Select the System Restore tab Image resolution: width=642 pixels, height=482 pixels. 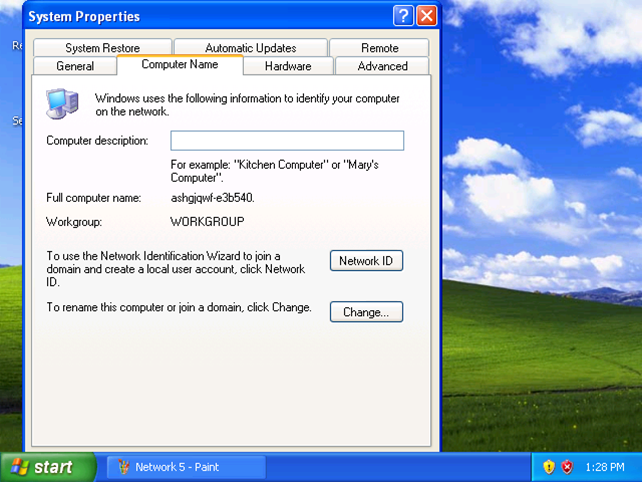coord(102,48)
